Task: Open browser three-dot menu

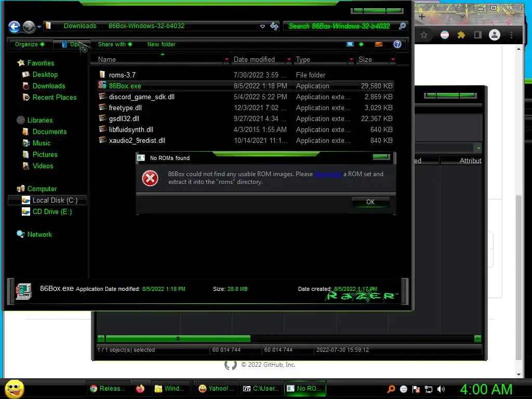Action: (511, 35)
